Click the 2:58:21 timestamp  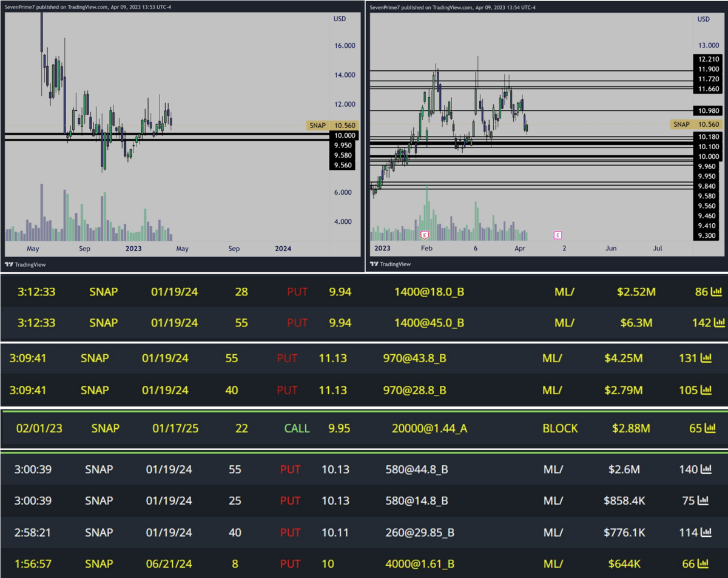click(33, 532)
